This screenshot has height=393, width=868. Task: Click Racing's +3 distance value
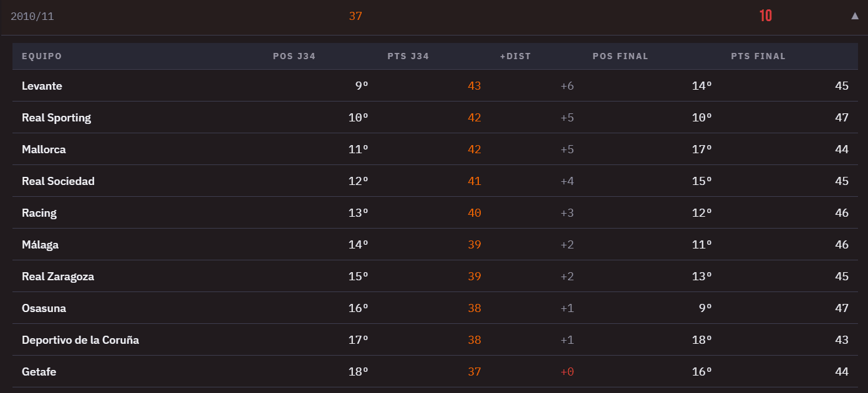(x=567, y=213)
